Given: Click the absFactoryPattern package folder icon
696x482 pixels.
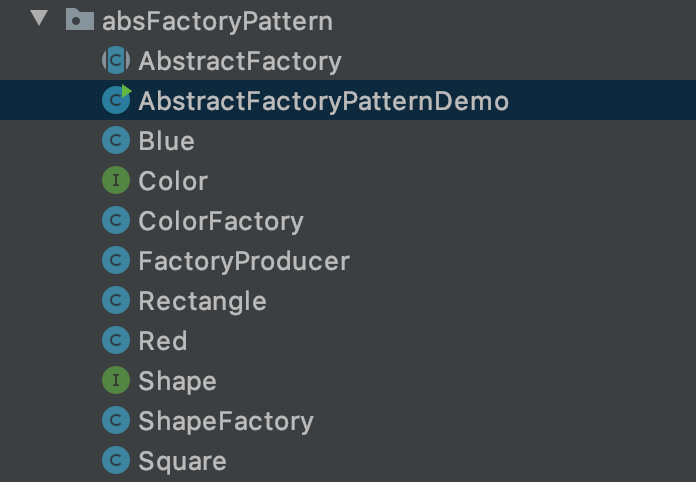Looking at the screenshot, I should [79, 20].
